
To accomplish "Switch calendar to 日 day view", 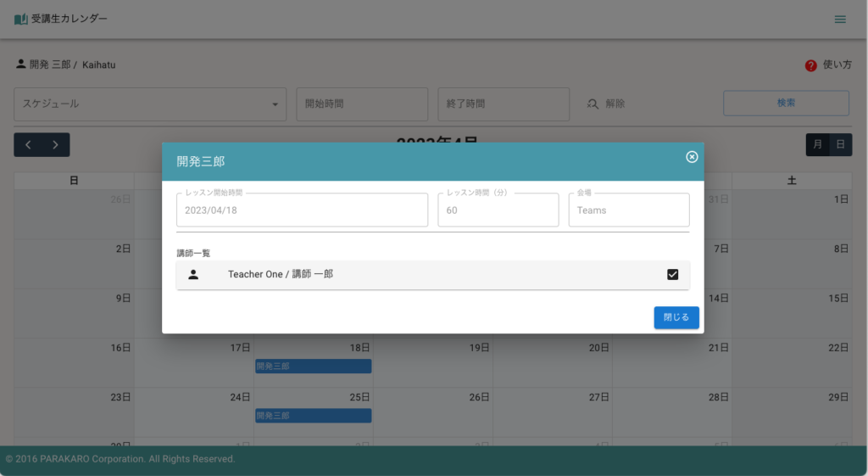I will (840, 145).
